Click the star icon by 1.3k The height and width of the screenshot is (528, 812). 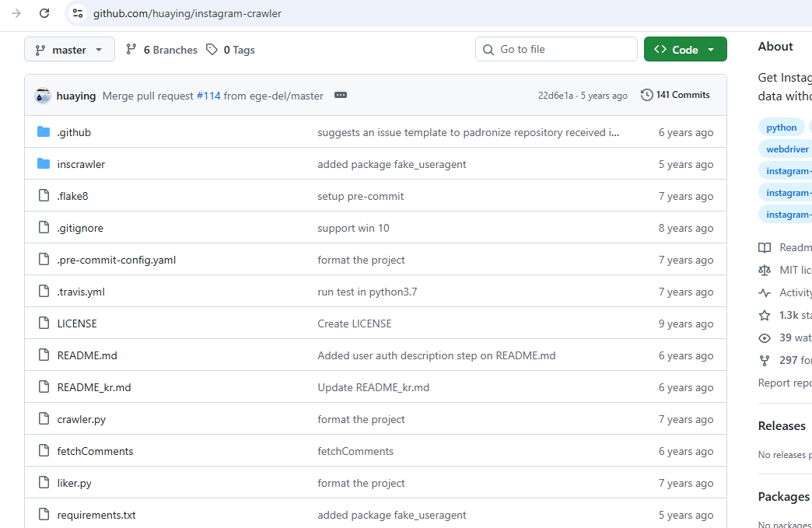coord(765,315)
